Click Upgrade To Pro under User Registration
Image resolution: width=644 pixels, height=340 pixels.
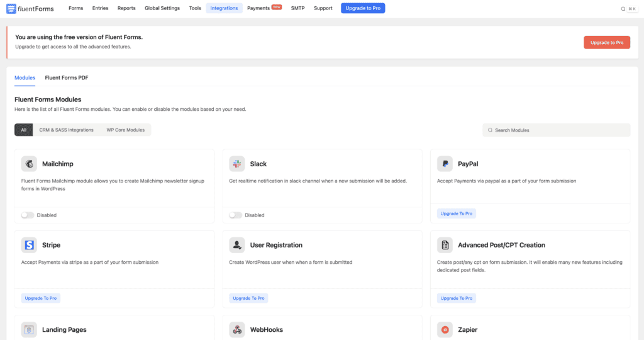[248, 298]
